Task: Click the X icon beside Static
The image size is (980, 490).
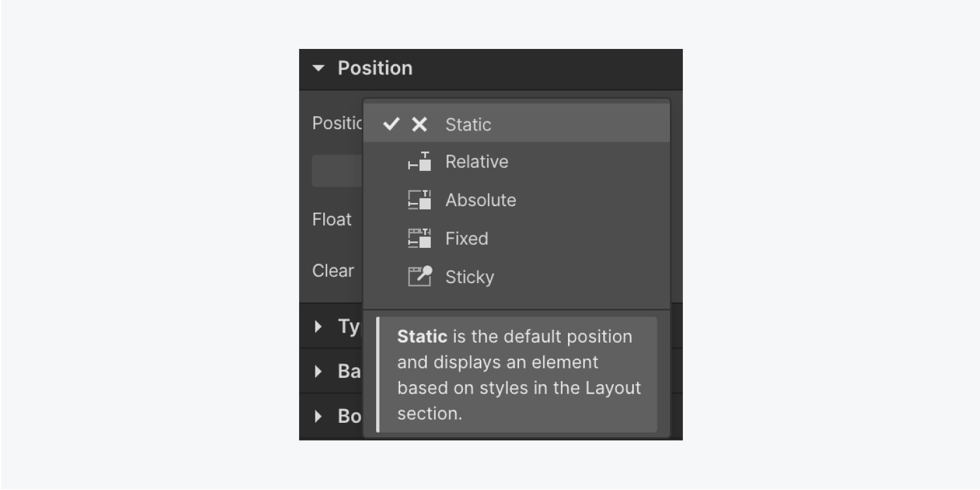Action: (x=419, y=125)
